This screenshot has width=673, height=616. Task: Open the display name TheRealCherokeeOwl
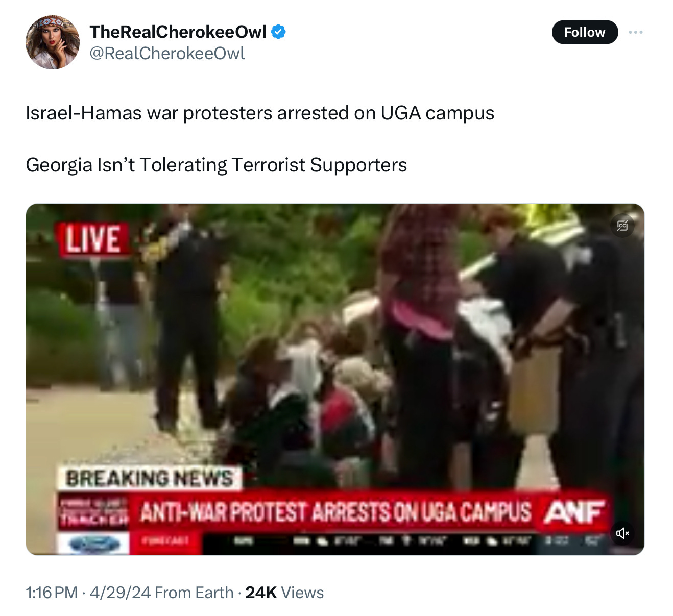(x=178, y=32)
